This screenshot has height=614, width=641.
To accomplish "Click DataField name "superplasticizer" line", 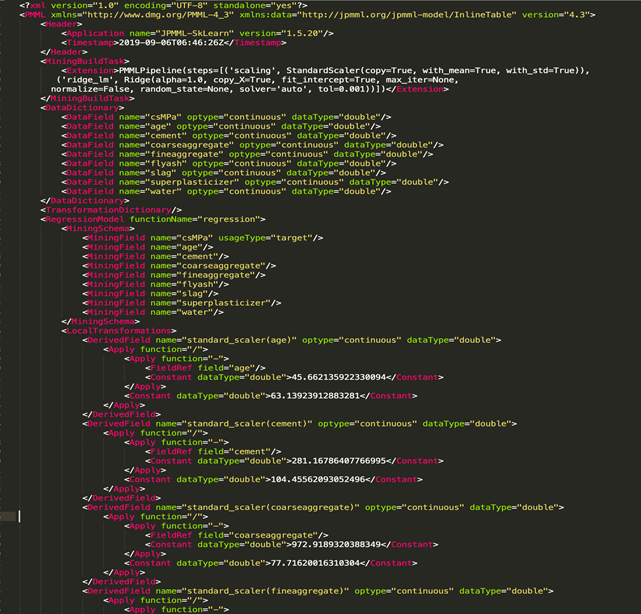I will [x=255, y=182].
